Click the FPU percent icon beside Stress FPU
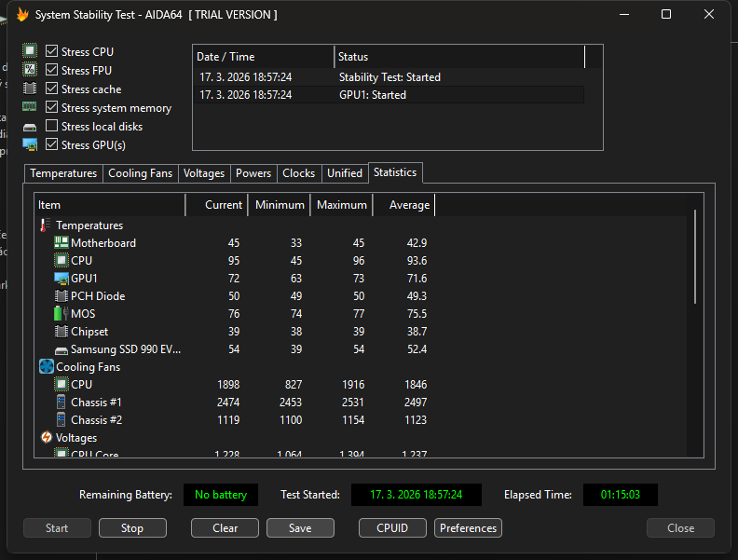Image resolution: width=738 pixels, height=560 pixels. (x=30, y=70)
